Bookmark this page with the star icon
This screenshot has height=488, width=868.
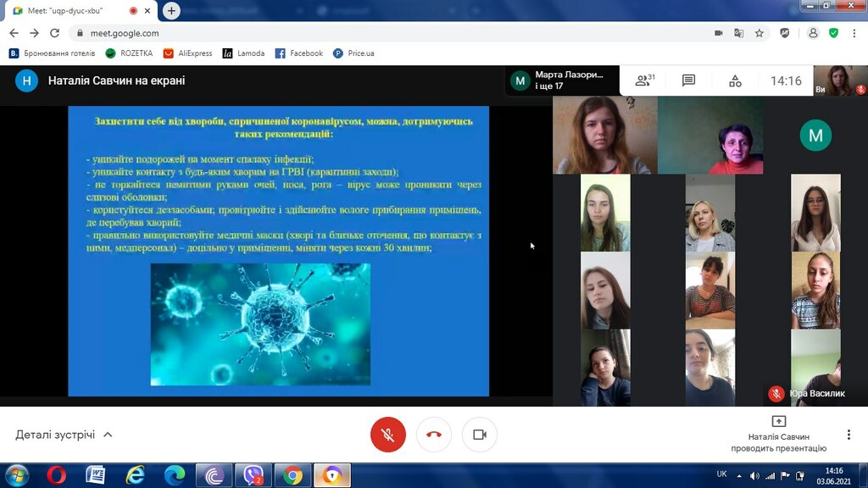tap(759, 33)
